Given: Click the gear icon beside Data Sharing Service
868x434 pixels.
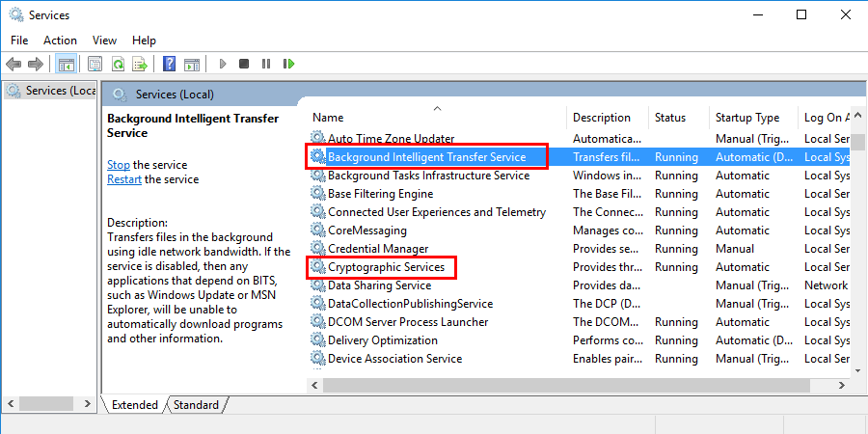Looking at the screenshot, I should pos(317,285).
